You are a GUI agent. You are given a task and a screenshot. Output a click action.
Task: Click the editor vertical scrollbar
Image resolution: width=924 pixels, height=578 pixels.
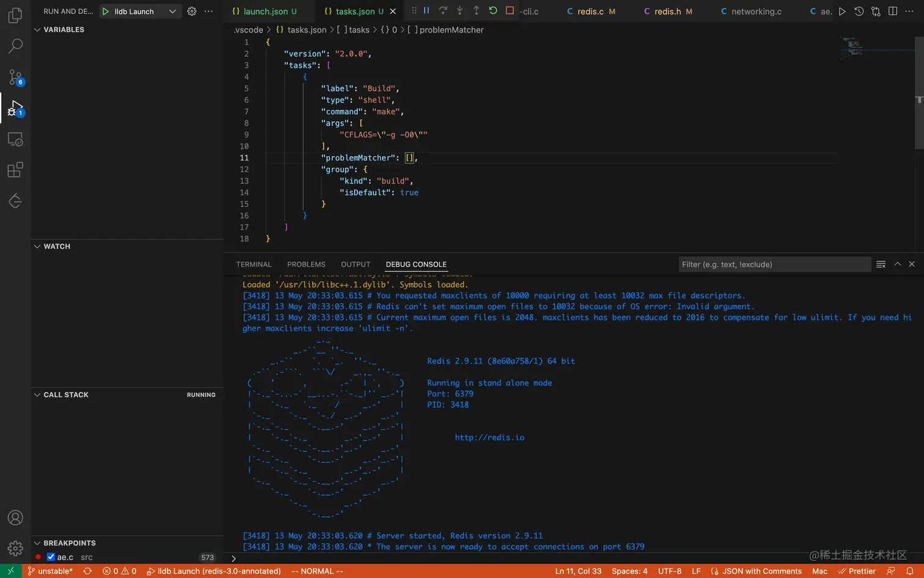click(x=919, y=92)
